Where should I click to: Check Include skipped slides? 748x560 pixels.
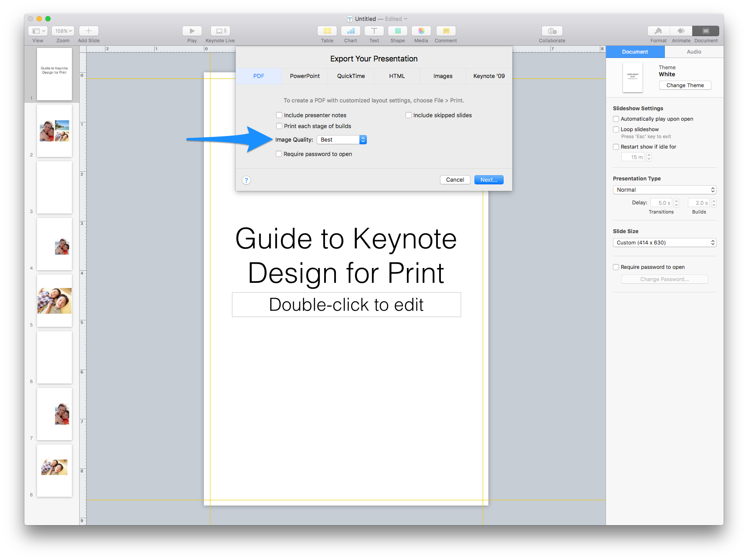coord(408,115)
